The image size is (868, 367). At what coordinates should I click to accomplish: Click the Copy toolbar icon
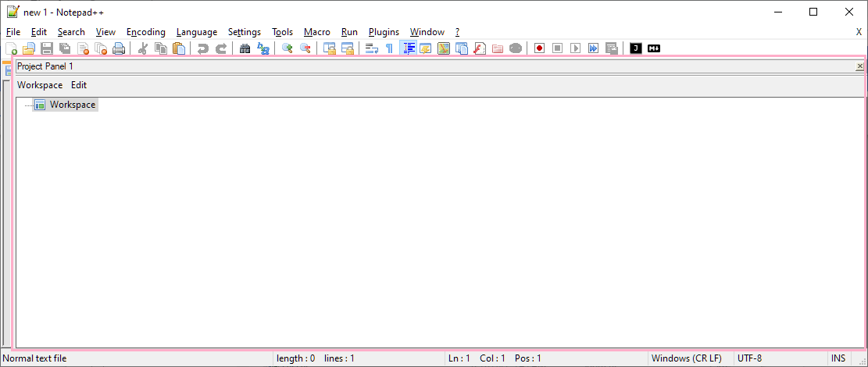[161, 48]
